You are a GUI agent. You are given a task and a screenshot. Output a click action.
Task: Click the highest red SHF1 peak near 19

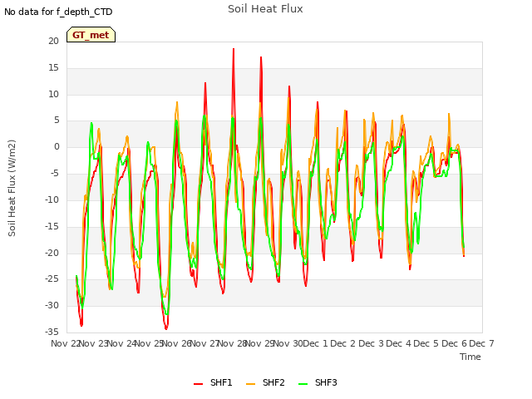234,49
